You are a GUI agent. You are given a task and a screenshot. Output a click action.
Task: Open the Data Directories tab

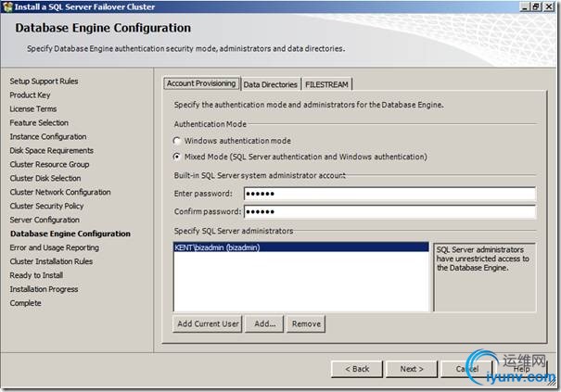pos(271,84)
